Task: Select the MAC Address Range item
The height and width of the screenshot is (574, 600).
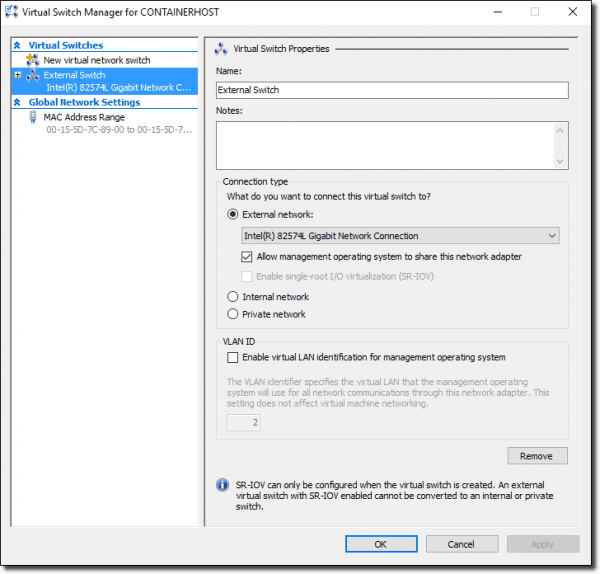Action: pyautogui.click(x=104, y=123)
